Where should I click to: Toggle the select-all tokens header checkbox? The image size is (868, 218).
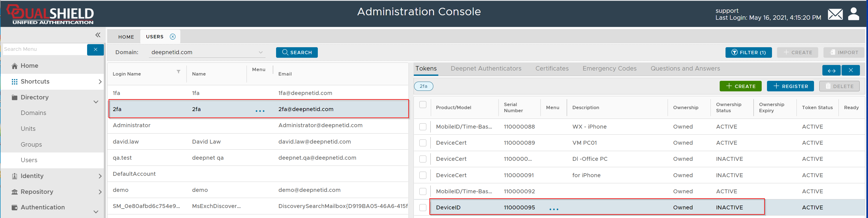422,105
